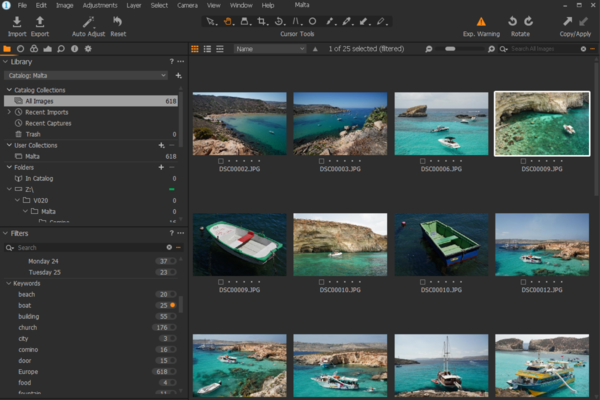Click the Import icon in the toolbar

(17, 22)
